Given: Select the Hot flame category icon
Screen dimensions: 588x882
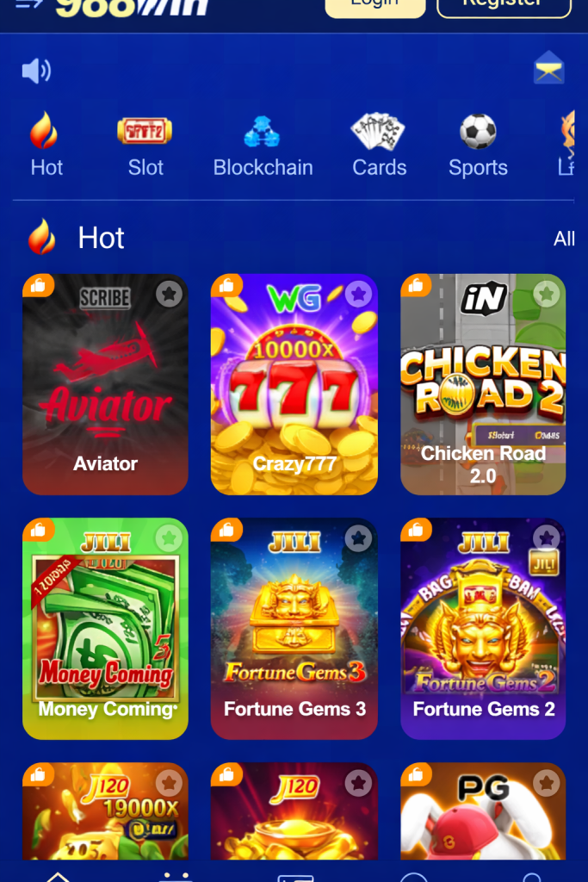Looking at the screenshot, I should pos(45,130).
